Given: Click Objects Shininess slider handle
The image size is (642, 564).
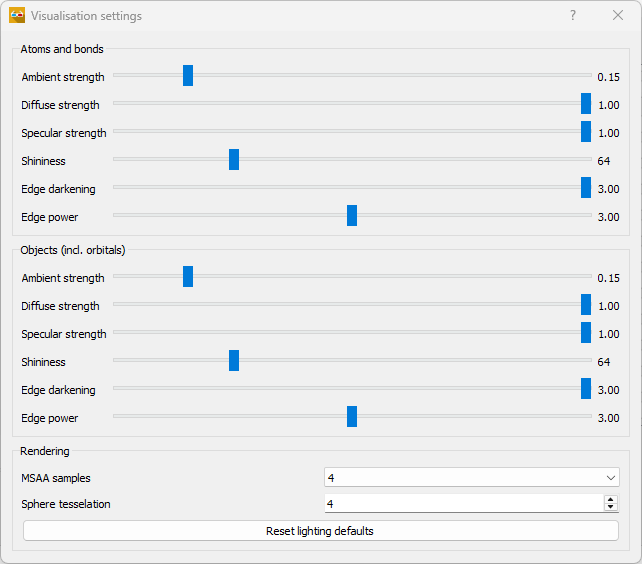Looking at the screenshot, I should (234, 361).
